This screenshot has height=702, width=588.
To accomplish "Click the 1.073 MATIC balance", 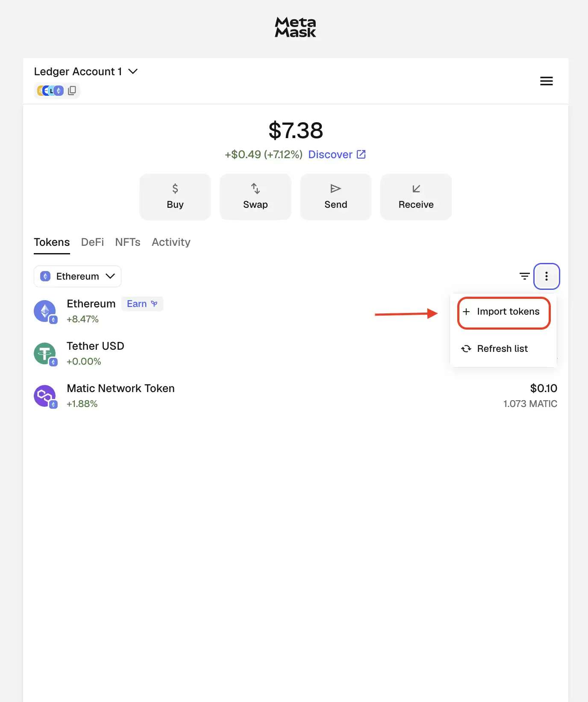I will (530, 404).
